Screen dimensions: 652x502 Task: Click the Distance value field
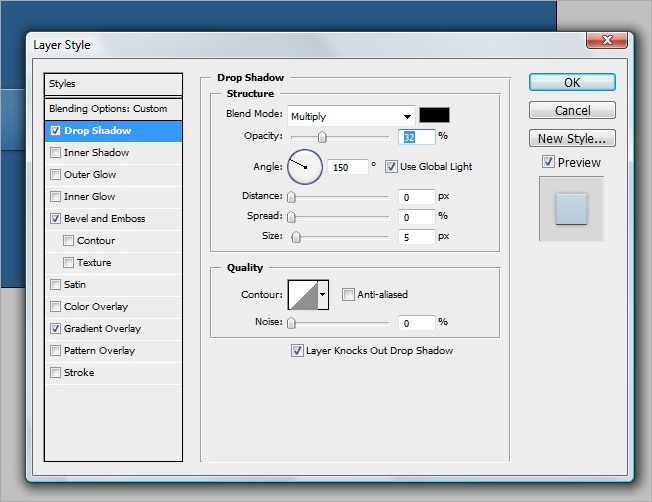pos(417,197)
